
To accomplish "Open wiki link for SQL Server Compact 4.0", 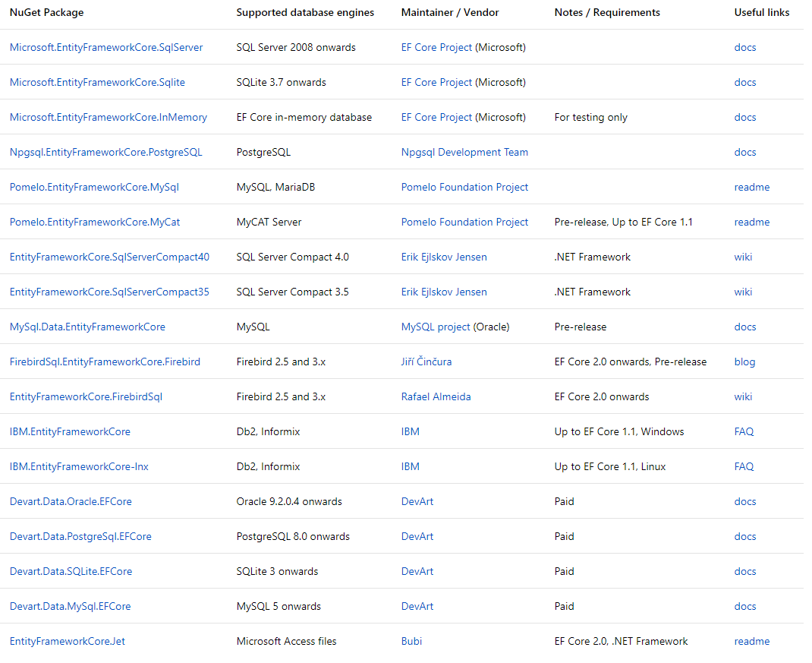I will point(743,257).
